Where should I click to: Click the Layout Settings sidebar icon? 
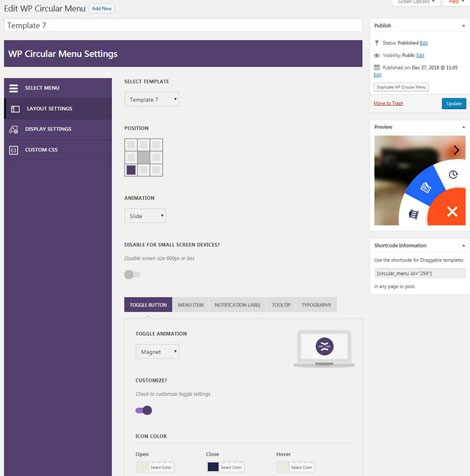click(15, 109)
